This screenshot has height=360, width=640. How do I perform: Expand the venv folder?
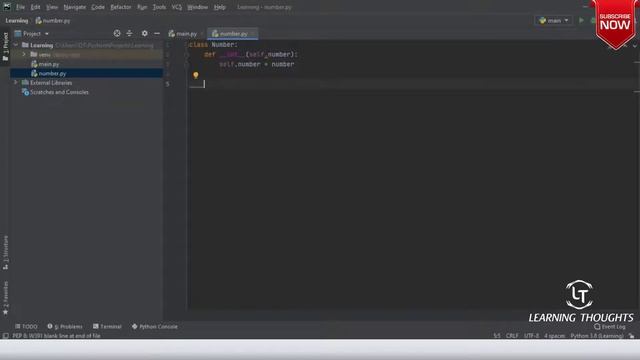coord(24,54)
